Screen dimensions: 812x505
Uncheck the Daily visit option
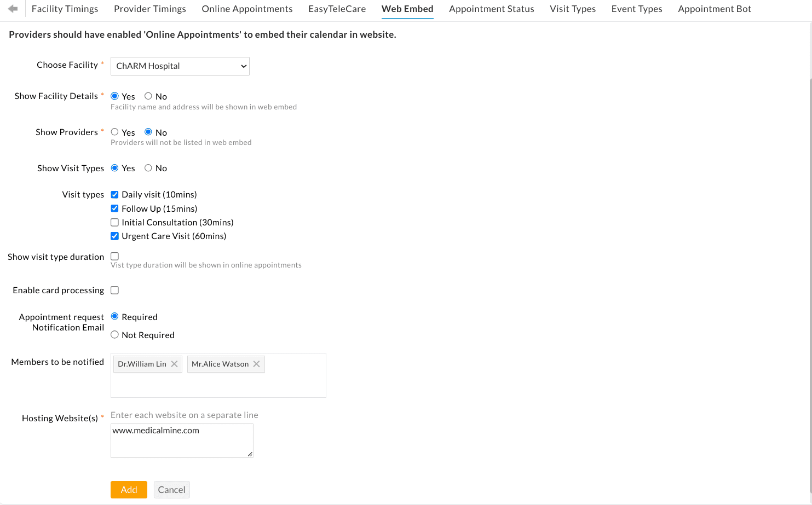114,194
